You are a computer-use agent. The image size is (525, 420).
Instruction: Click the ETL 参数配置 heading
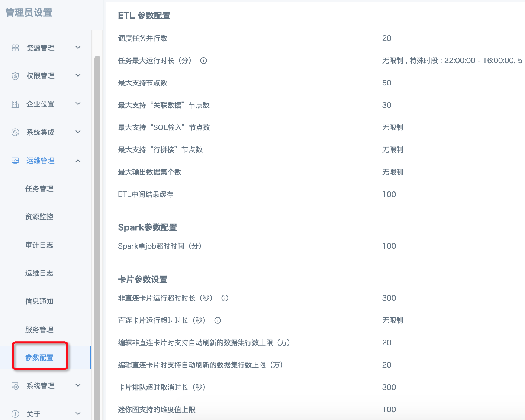point(144,16)
